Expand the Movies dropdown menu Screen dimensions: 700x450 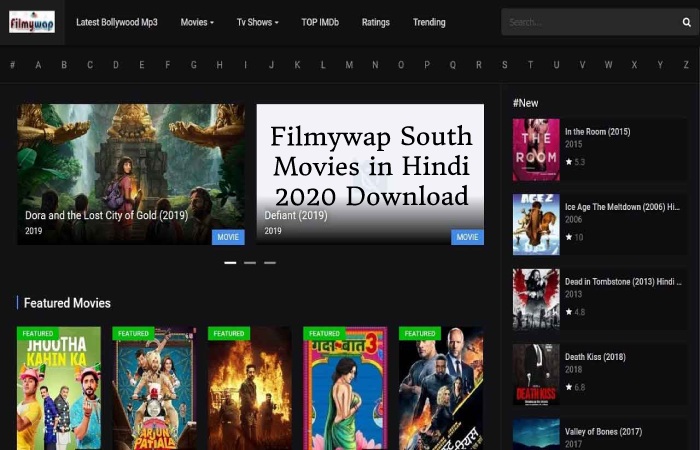pyautogui.click(x=197, y=22)
